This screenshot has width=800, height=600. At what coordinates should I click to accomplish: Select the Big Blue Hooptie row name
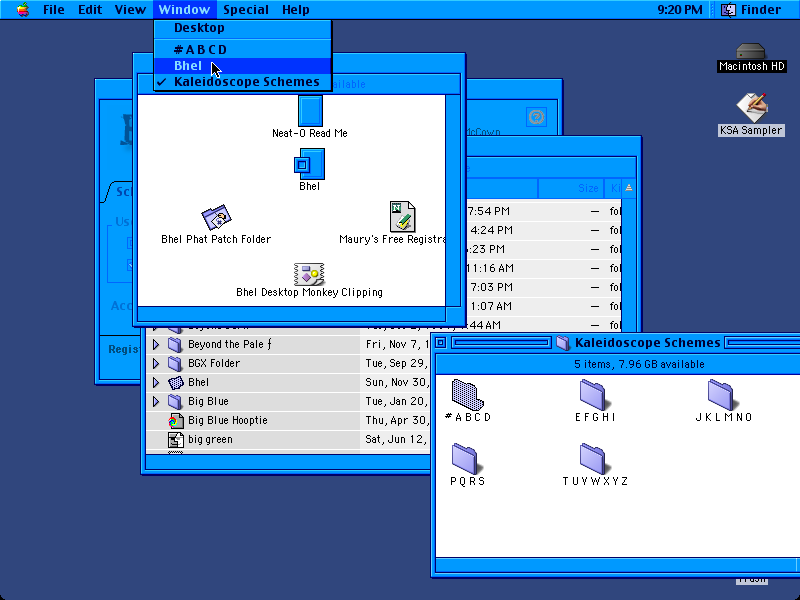(228, 420)
